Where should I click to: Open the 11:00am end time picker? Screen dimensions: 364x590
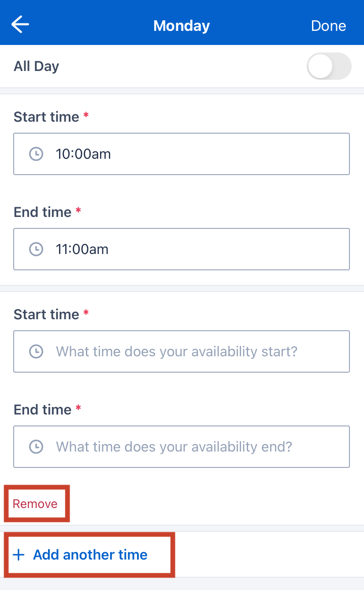tap(182, 249)
